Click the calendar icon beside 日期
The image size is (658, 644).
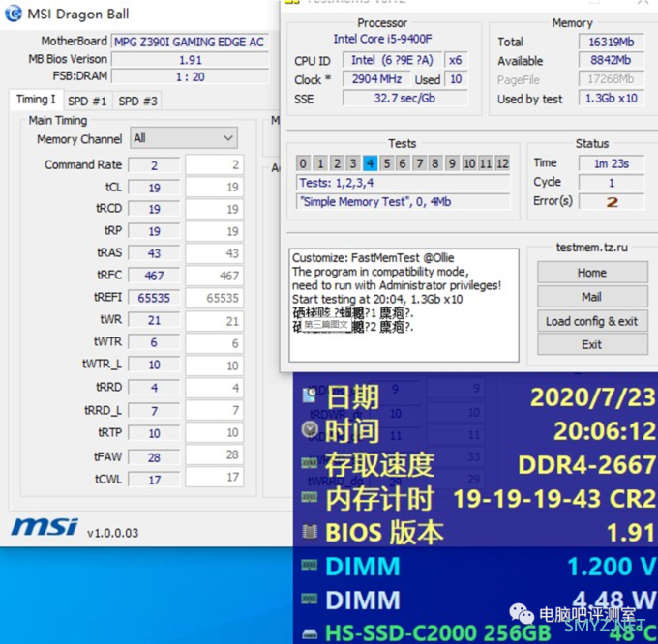click(310, 395)
